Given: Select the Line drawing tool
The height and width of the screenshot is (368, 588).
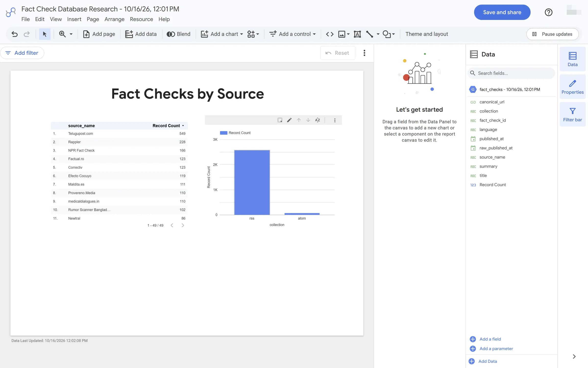Looking at the screenshot, I should click(x=369, y=34).
